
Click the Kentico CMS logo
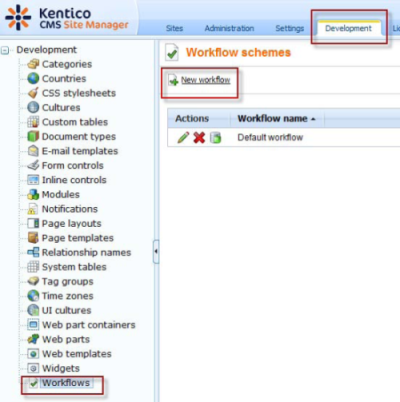click(x=67, y=18)
